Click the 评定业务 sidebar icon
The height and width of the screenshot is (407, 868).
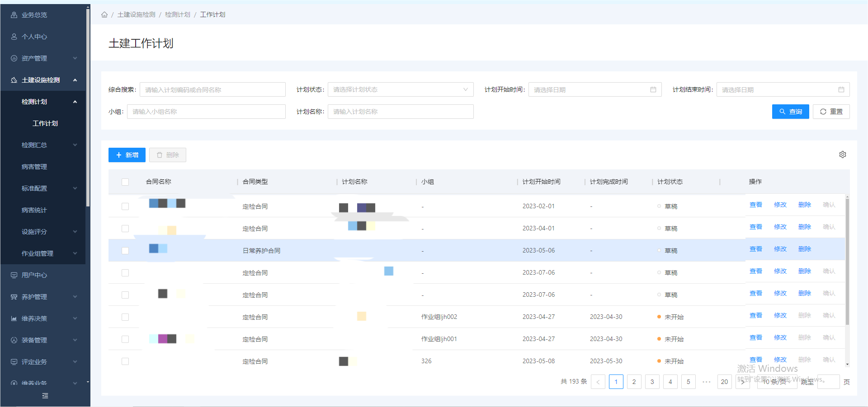point(14,362)
